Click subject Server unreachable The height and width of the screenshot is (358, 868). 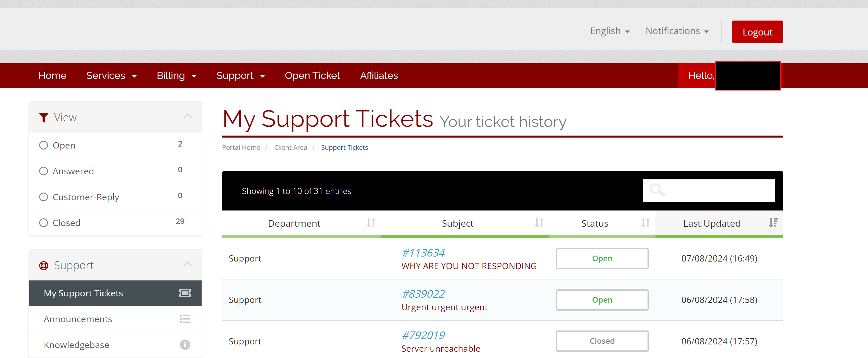click(x=441, y=348)
